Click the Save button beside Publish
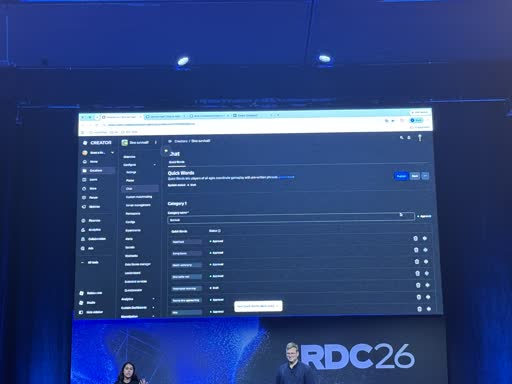This screenshot has height=384, width=512. (415, 176)
